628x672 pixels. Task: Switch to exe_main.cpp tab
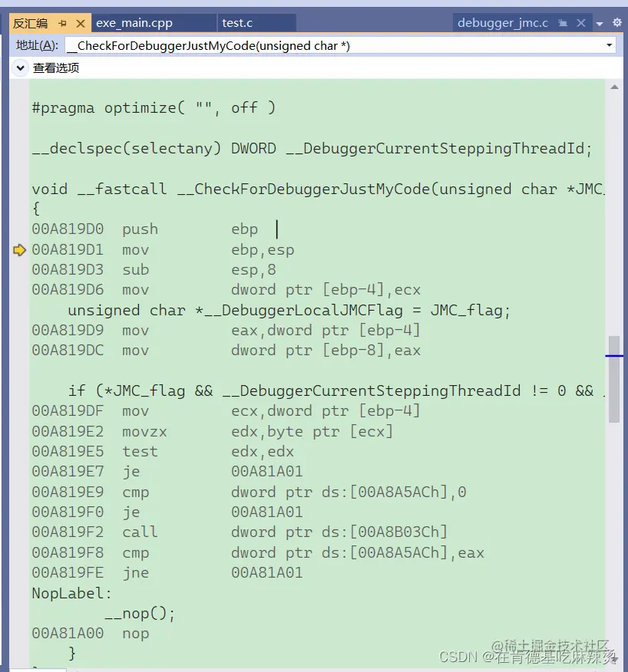(x=134, y=23)
